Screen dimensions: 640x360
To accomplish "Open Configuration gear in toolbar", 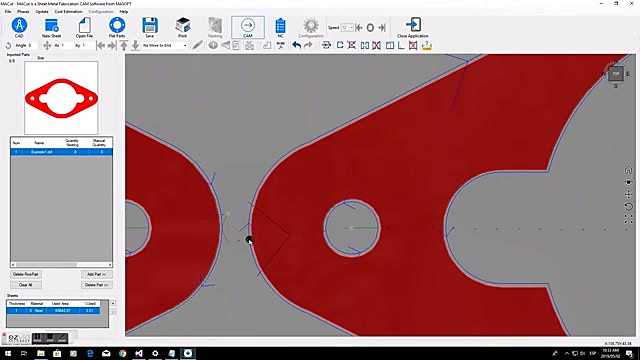I will [x=311, y=27].
